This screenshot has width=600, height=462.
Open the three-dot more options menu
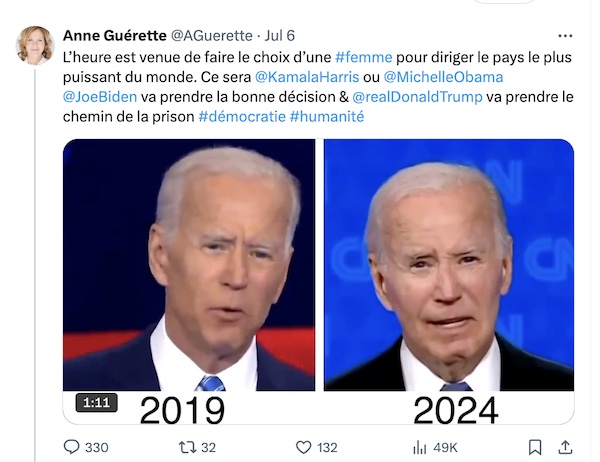pos(565,36)
